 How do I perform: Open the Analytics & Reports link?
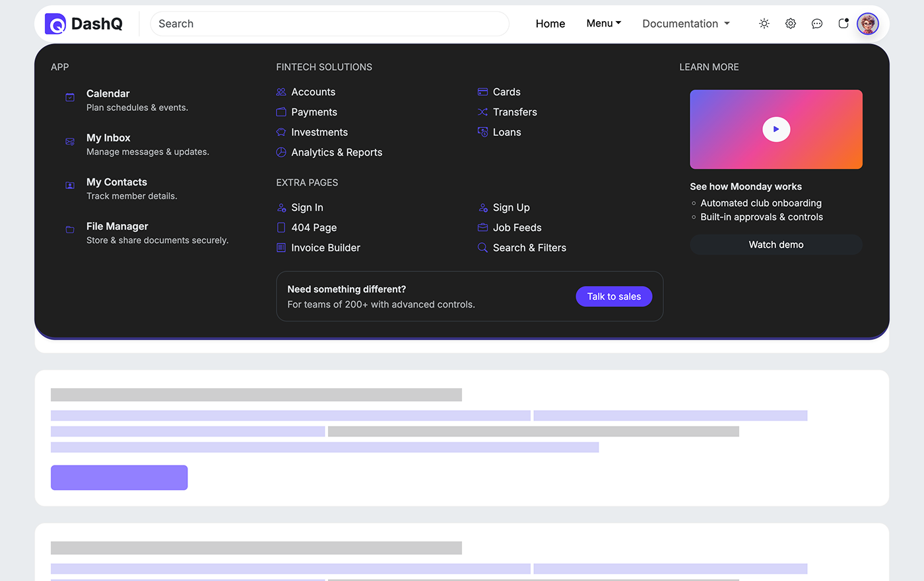(x=337, y=152)
